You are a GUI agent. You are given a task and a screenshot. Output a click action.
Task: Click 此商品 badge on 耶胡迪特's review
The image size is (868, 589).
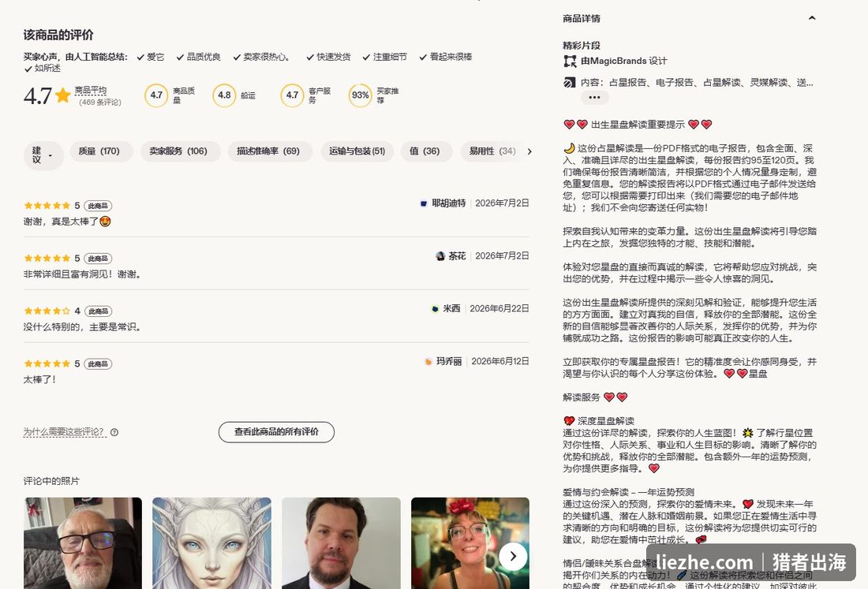[x=98, y=206]
